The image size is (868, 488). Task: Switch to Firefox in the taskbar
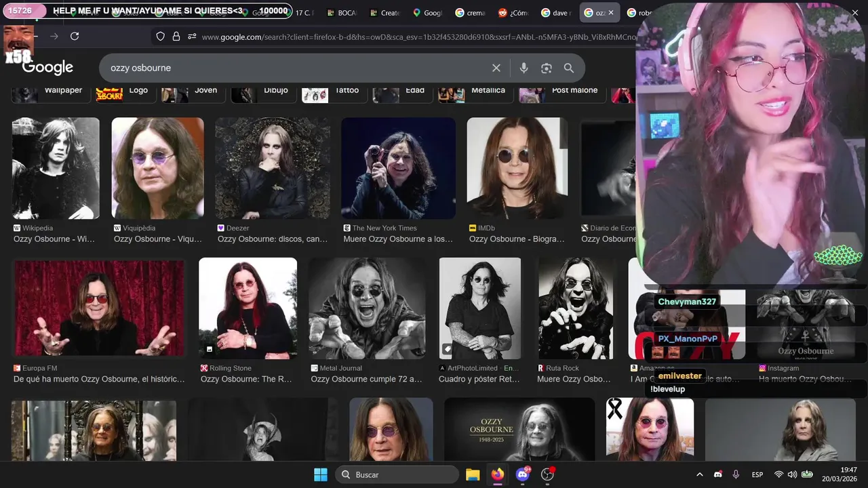pyautogui.click(x=498, y=474)
